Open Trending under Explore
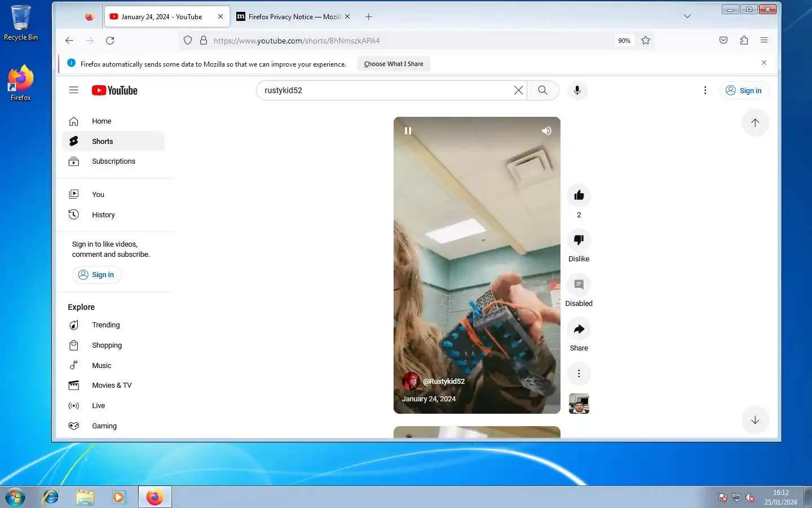Image resolution: width=812 pixels, height=508 pixels. click(x=113, y=325)
